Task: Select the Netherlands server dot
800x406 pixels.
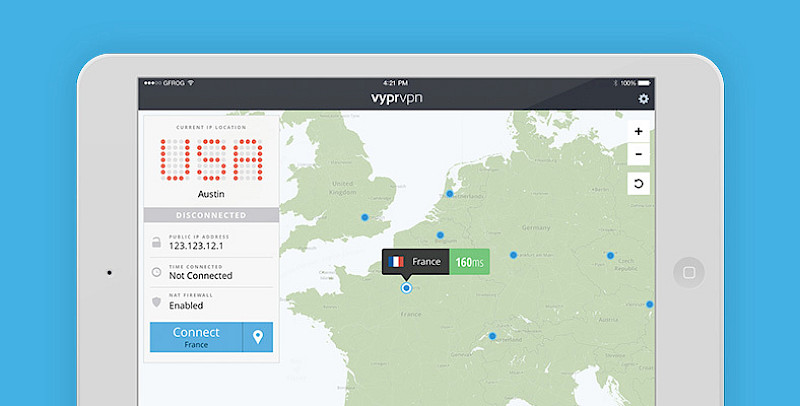Action: pyautogui.click(x=449, y=193)
